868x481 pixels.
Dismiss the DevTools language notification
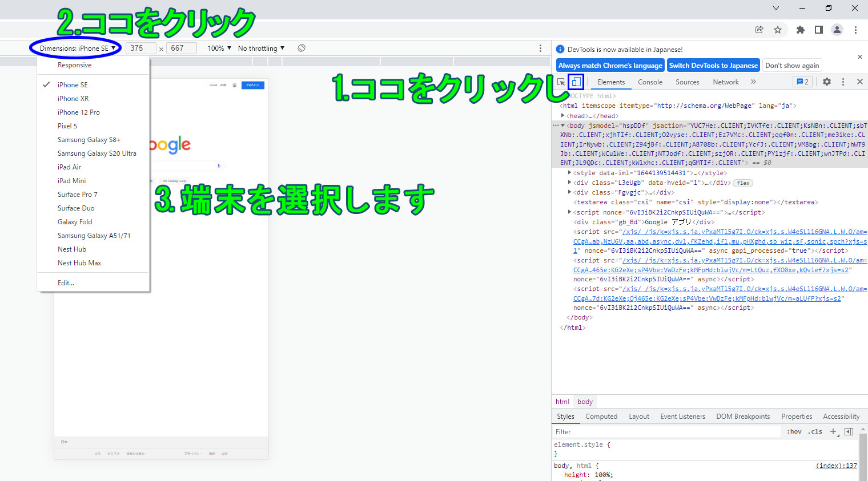859,57
